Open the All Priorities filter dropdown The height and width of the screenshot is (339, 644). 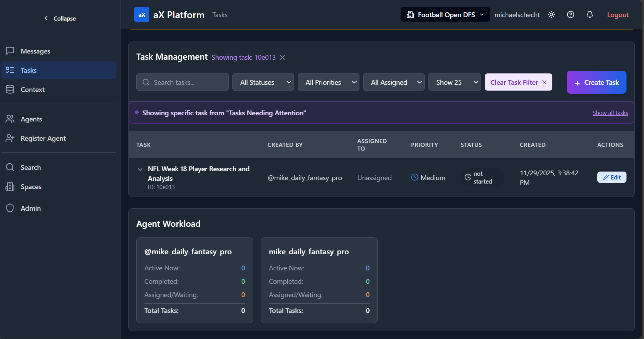329,82
